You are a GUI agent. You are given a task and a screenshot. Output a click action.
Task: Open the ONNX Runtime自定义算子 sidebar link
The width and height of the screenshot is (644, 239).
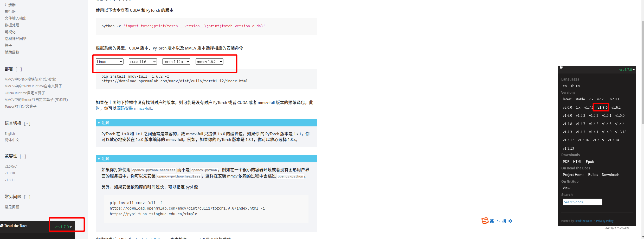tap(25, 93)
